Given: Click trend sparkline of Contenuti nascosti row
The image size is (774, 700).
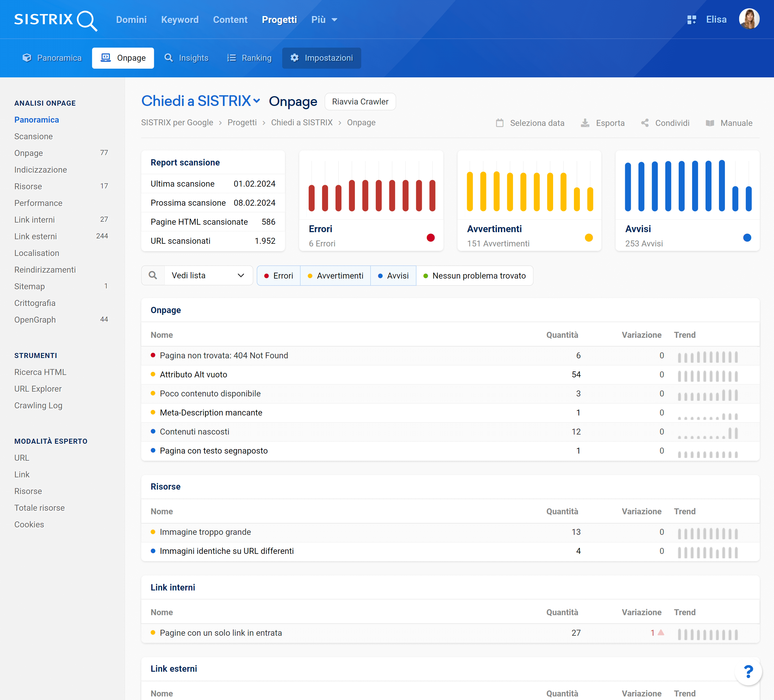Looking at the screenshot, I should 708,433.
